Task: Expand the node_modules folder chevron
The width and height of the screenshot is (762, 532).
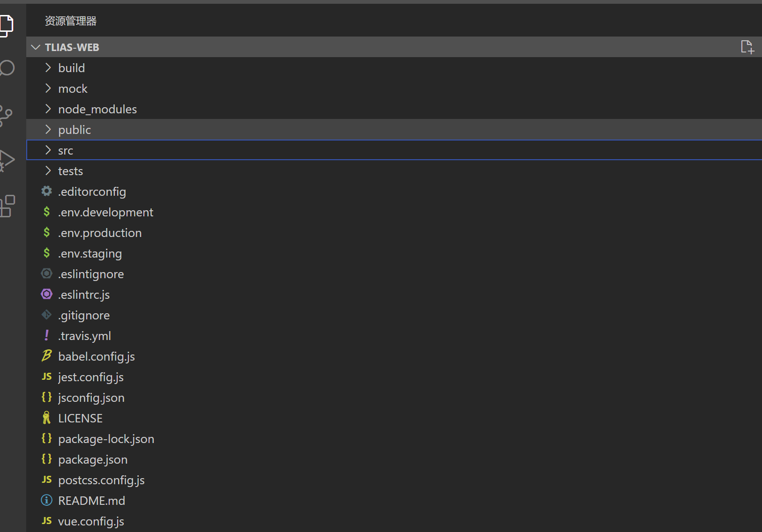Action: pyautogui.click(x=48, y=109)
